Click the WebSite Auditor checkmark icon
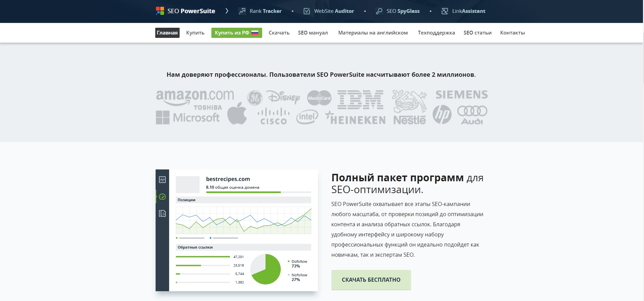 click(x=307, y=11)
